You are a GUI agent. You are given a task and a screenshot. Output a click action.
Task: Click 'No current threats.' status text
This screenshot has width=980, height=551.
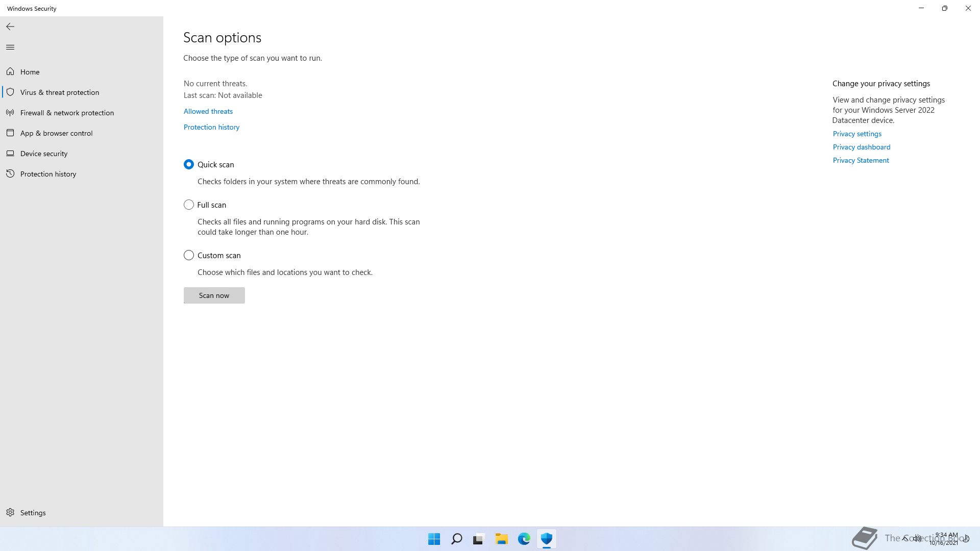coord(215,84)
